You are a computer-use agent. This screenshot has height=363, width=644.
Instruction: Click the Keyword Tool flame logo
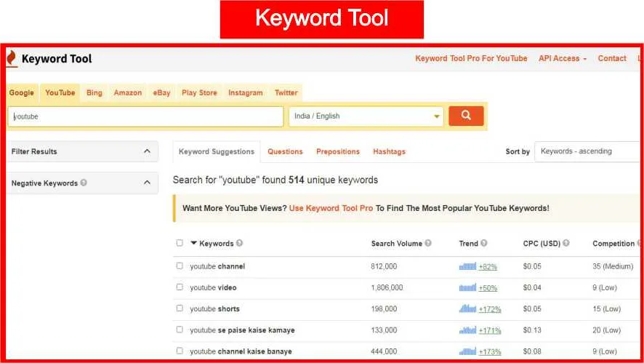pyautogui.click(x=12, y=58)
